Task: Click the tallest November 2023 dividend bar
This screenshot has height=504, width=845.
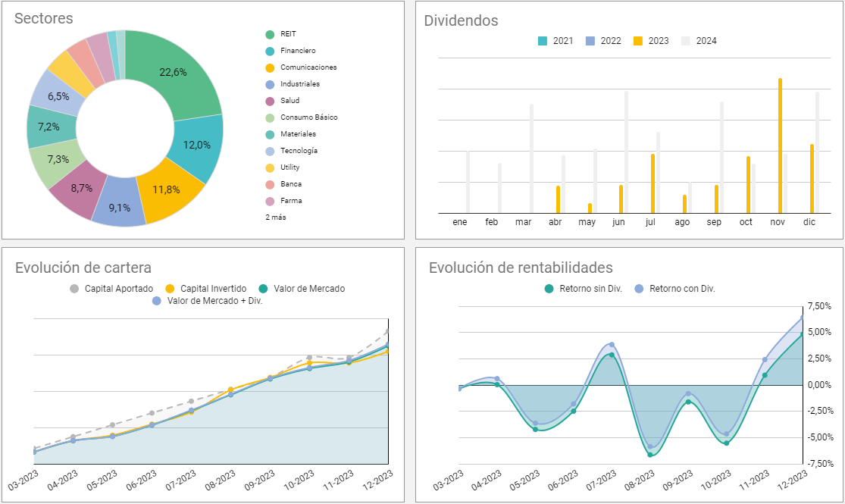Action: (780, 146)
